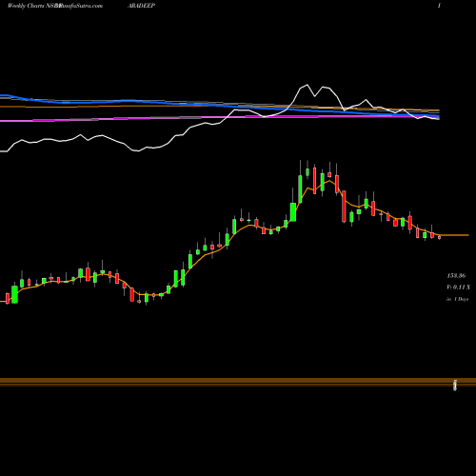Viewport: 476px width, 476px height.
Task: Click the 'Weekly Charts' title text
Action: pos(26,6)
